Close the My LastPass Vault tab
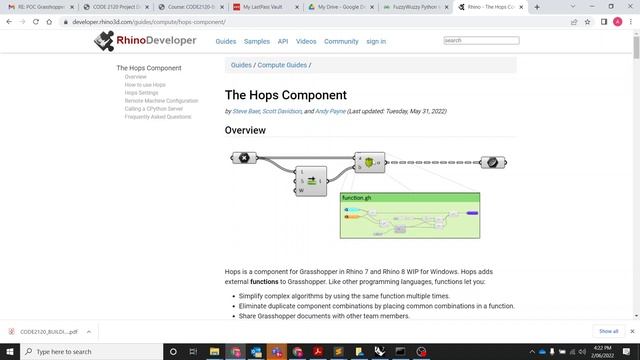Screen dimensions: 640x360 (x=297, y=7)
